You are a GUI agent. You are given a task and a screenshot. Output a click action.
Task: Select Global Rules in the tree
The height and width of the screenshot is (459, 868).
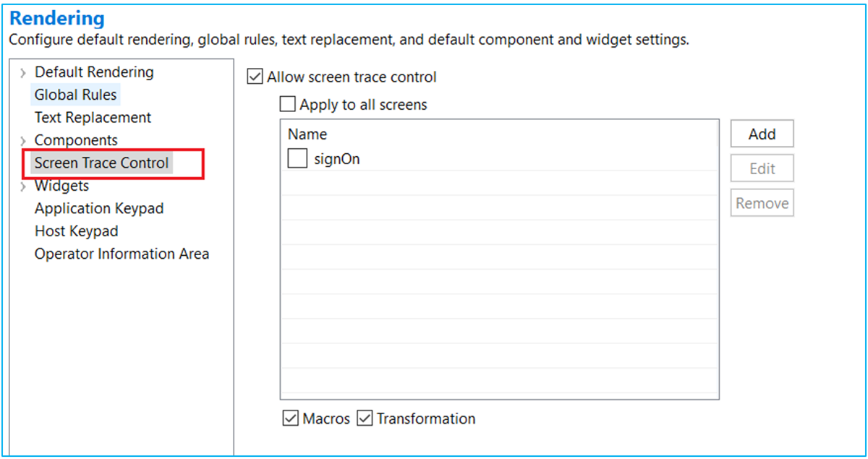75,95
